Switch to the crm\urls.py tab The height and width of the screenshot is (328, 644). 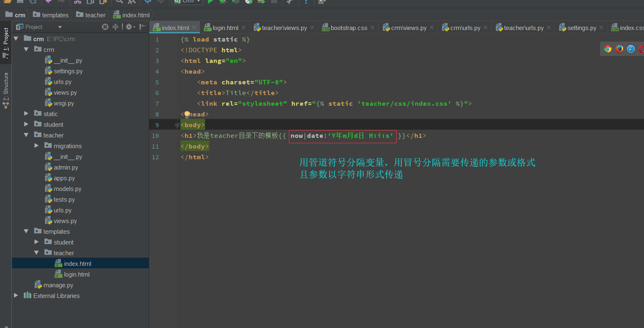(x=465, y=28)
